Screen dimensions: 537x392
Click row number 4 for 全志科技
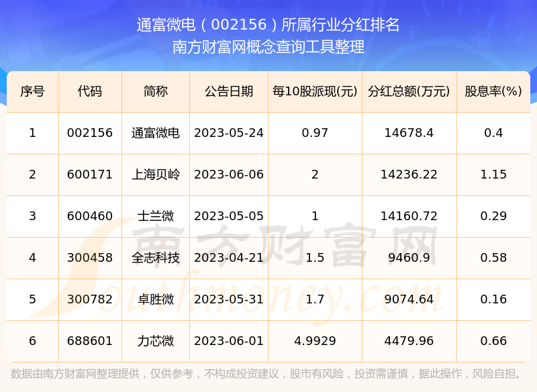coord(32,258)
